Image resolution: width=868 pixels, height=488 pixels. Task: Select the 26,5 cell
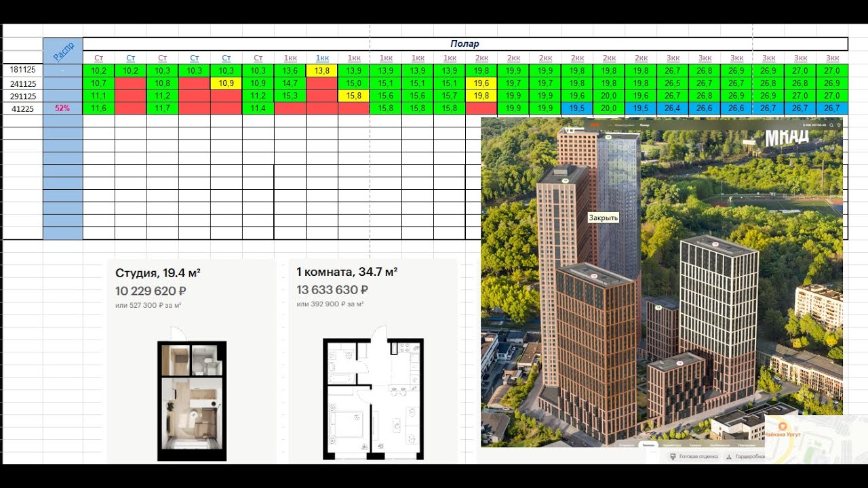point(673,83)
